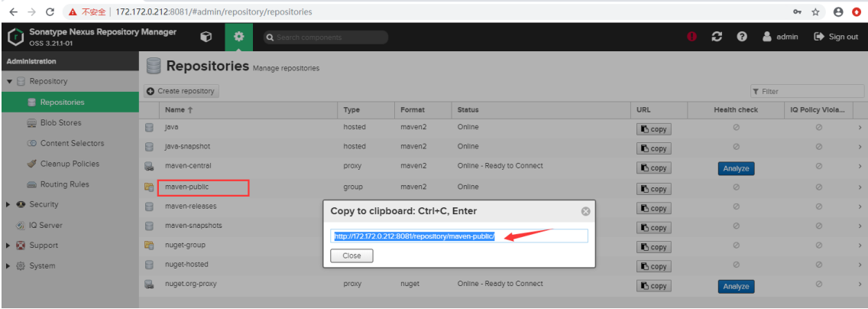Click the Health check column header
The height and width of the screenshot is (309, 868).
736,109
